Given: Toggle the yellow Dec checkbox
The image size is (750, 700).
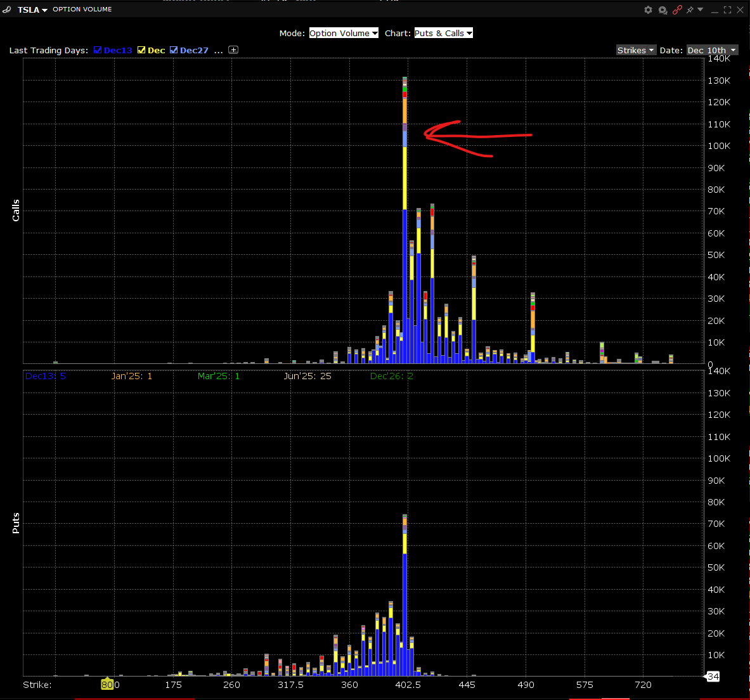Looking at the screenshot, I should (x=141, y=50).
